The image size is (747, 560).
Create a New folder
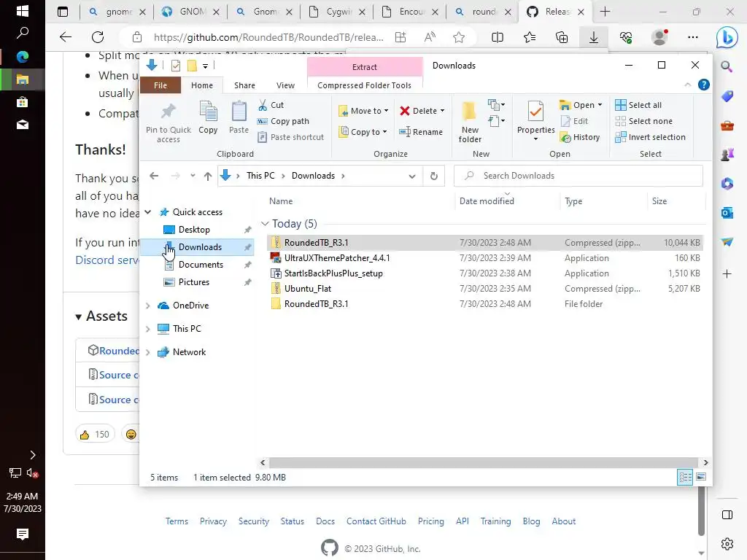pyautogui.click(x=470, y=122)
